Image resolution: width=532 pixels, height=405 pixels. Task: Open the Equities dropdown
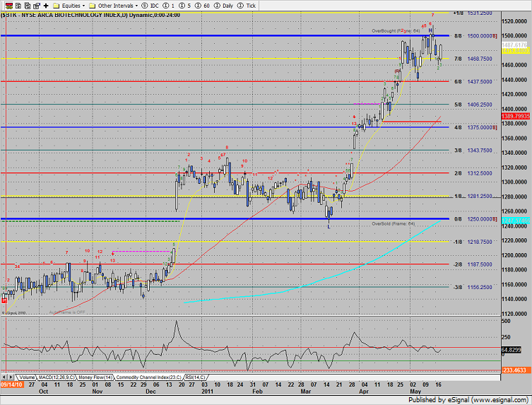pyautogui.click(x=83, y=6)
